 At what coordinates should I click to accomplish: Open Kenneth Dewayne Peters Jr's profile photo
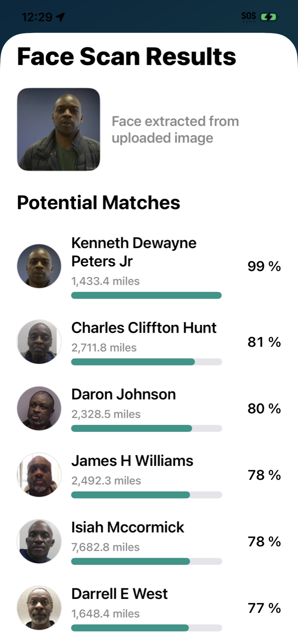tap(39, 266)
